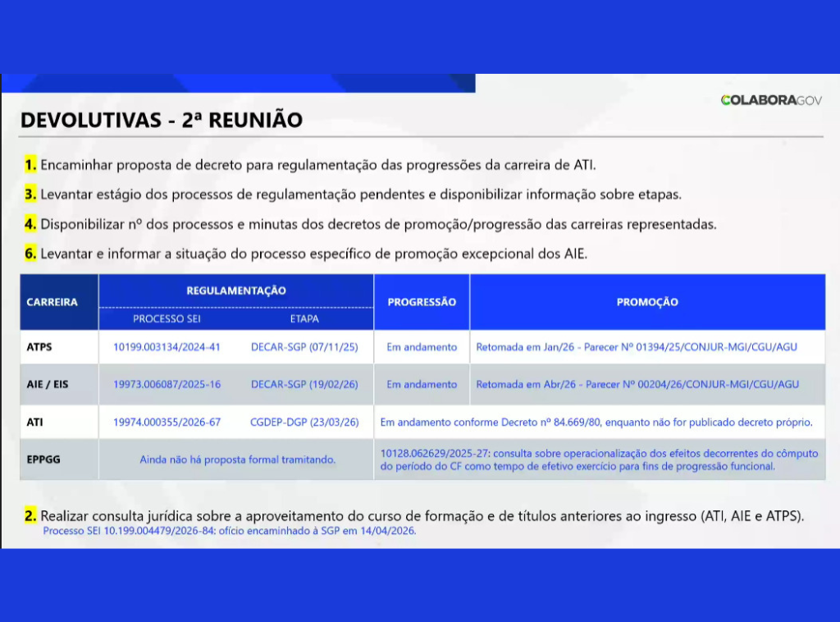Click the Processo SEI 10.199.004479/2026-84 footnote
840x622 pixels.
(230, 531)
